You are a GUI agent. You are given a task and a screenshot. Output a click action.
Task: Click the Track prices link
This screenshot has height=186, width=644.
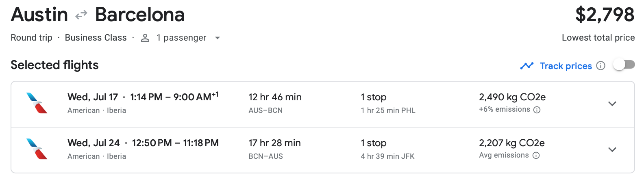[566, 66]
